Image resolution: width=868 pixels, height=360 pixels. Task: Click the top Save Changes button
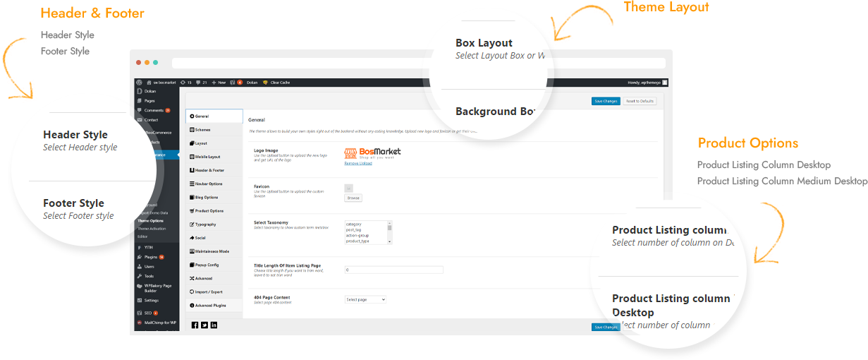pos(606,101)
